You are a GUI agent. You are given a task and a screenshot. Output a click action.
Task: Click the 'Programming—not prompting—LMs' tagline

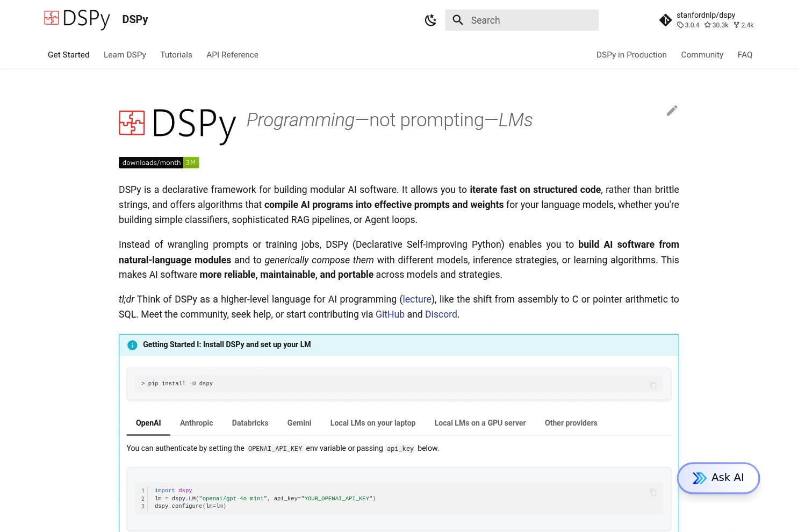pos(390,120)
